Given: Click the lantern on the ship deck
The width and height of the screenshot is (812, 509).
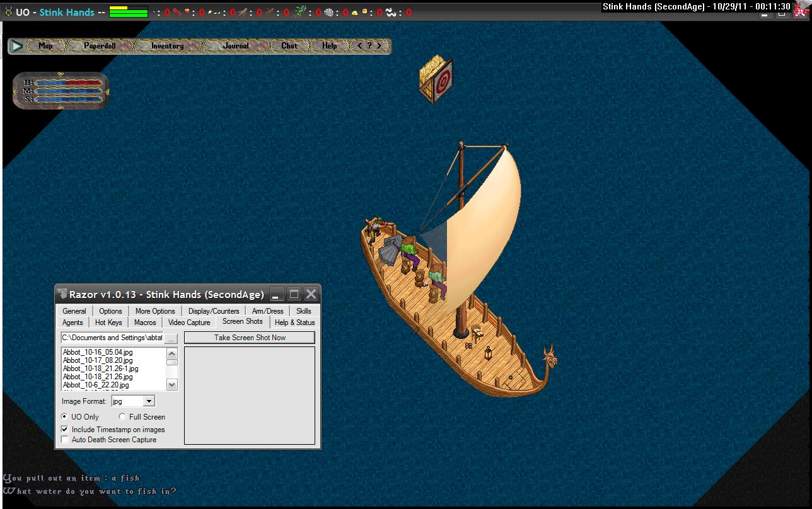Looking at the screenshot, I should click(488, 353).
